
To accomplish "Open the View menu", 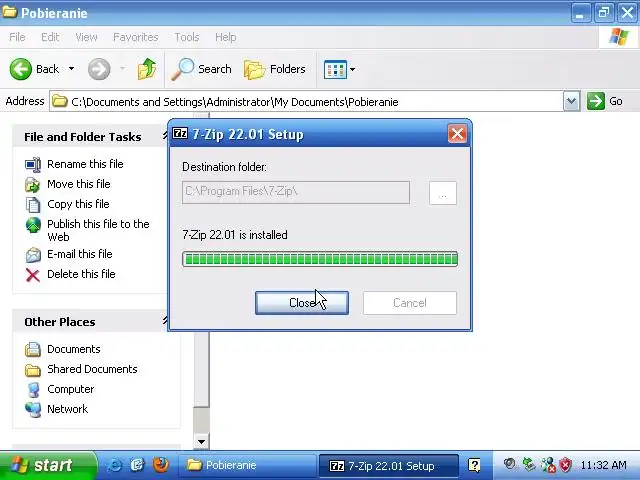I will [x=86, y=37].
